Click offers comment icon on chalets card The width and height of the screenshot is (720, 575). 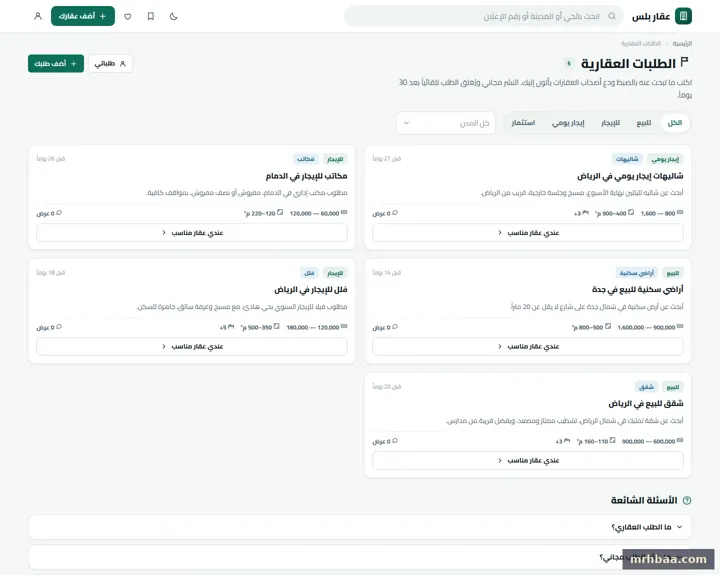pos(395,213)
